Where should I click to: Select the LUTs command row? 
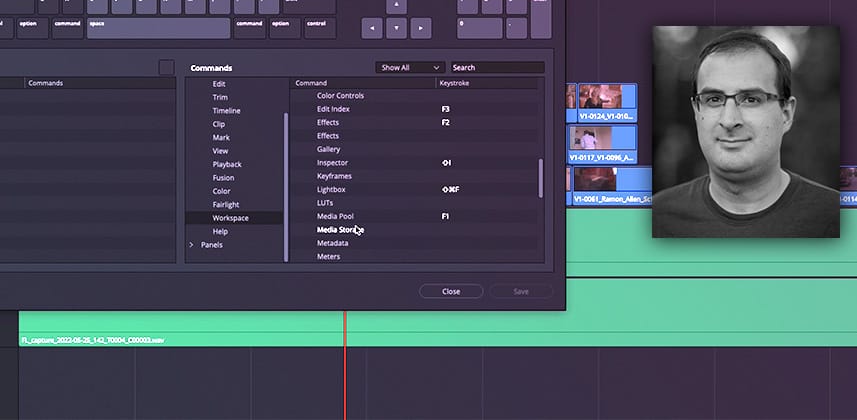[x=414, y=203]
